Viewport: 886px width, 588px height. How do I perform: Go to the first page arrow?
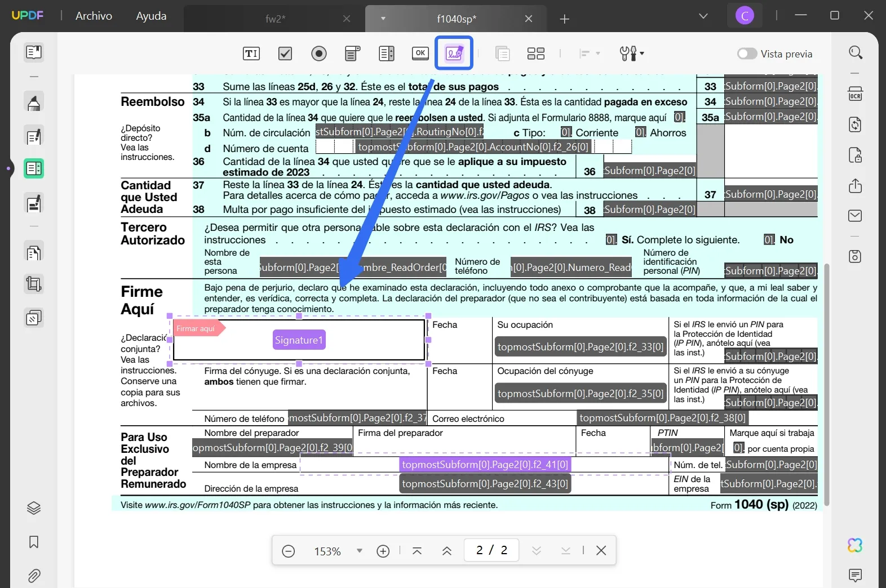417,551
